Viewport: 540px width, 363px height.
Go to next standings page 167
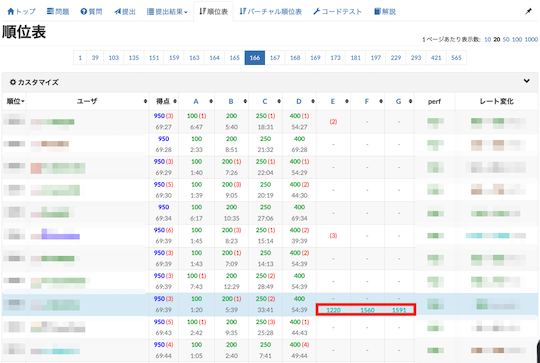click(275, 58)
